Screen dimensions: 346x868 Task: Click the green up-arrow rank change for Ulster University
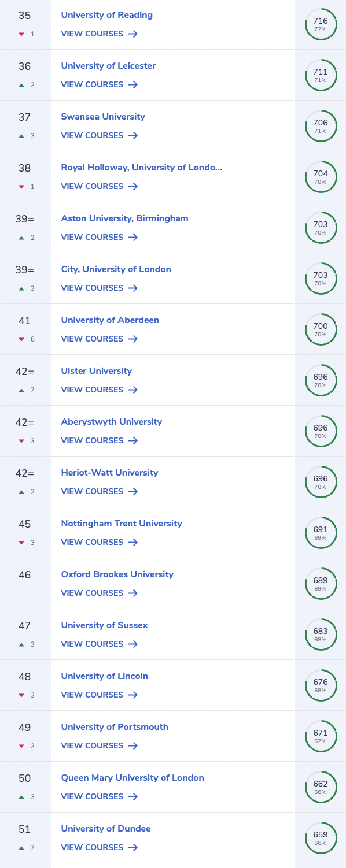point(21,390)
